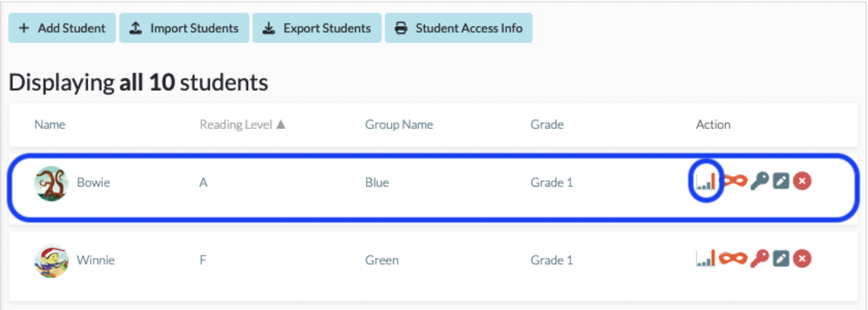Edit Bowie using the pencil icon
This screenshot has width=868, height=310.
click(x=782, y=182)
